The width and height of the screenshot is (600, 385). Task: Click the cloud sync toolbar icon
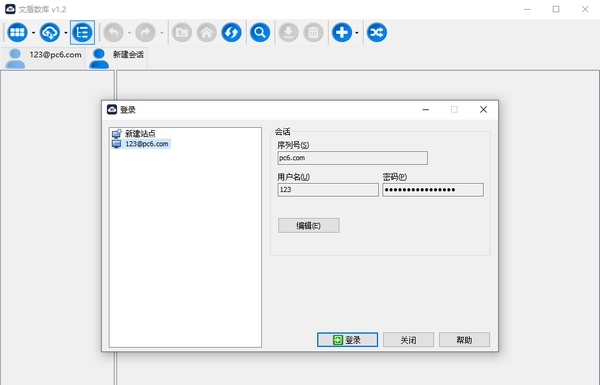[50, 33]
